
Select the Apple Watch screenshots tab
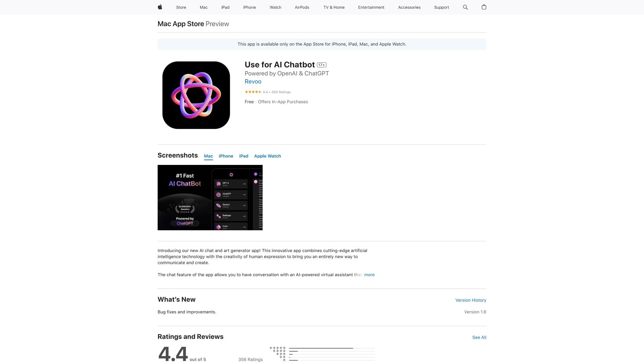click(x=267, y=156)
